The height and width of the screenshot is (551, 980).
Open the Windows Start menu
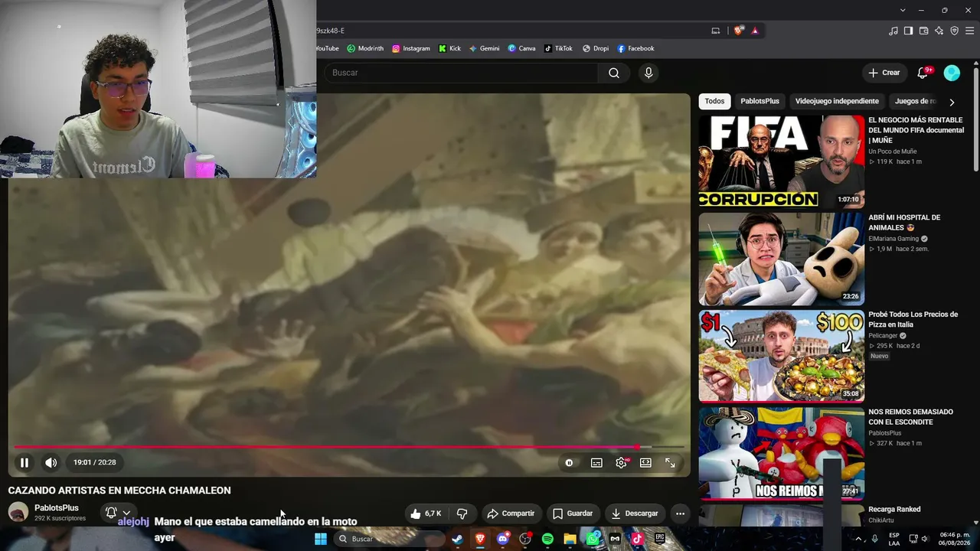[x=321, y=539]
